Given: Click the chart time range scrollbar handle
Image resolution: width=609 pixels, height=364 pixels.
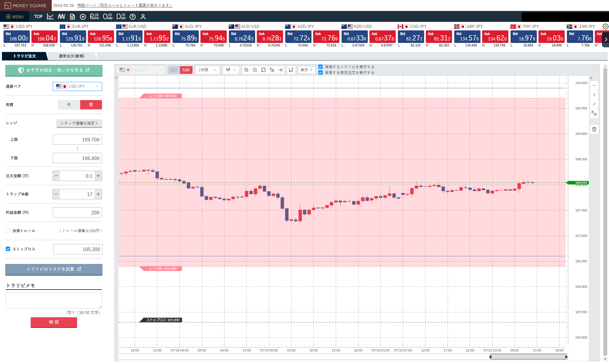Looking at the screenshot, I should click(528, 357).
